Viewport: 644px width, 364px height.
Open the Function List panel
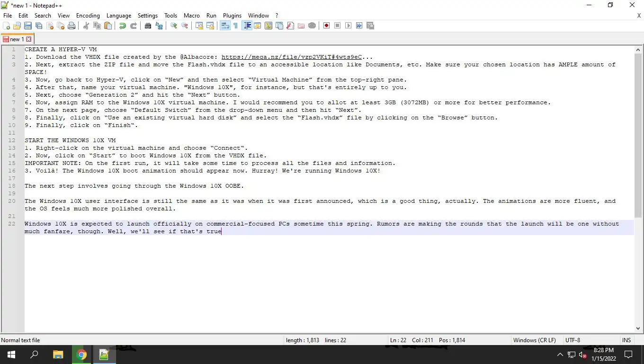[x=290, y=26]
